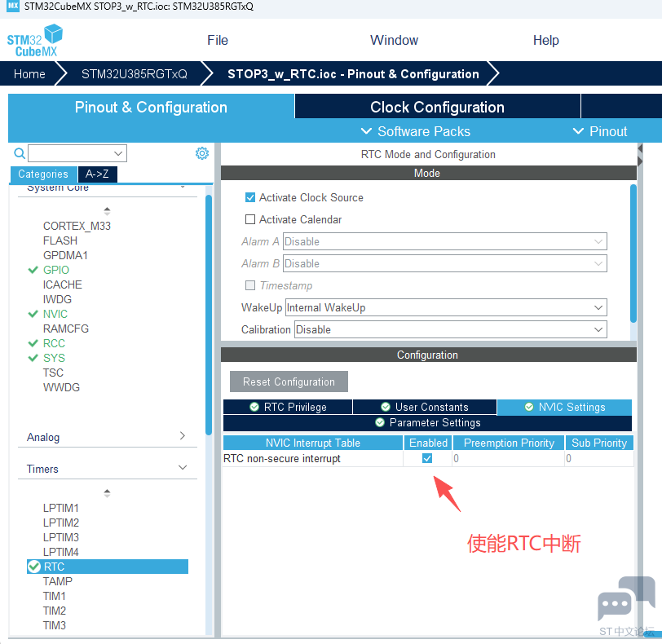
Task: Toggle RTC non-secure interrupt Enabled checkbox
Action: 427,458
